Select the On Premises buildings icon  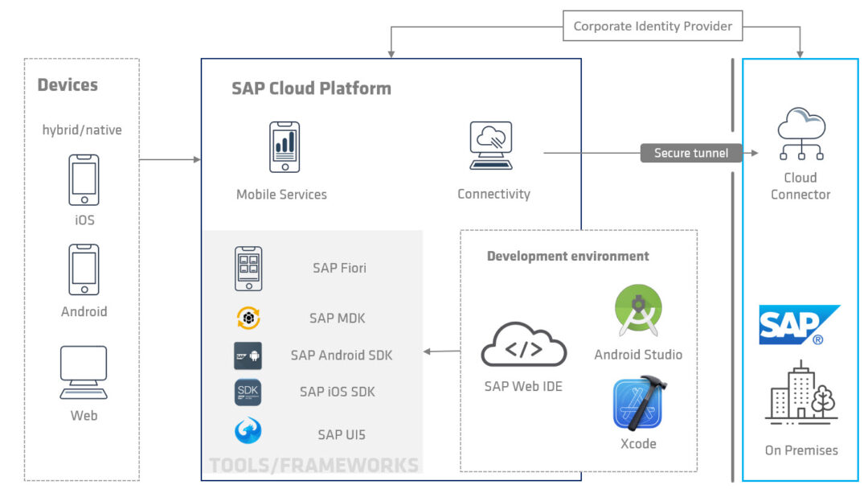coord(801,392)
